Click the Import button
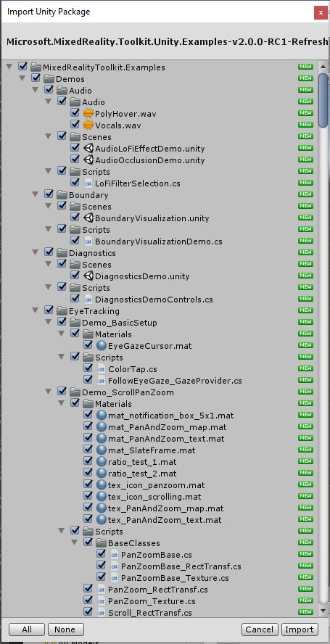 coord(300,629)
